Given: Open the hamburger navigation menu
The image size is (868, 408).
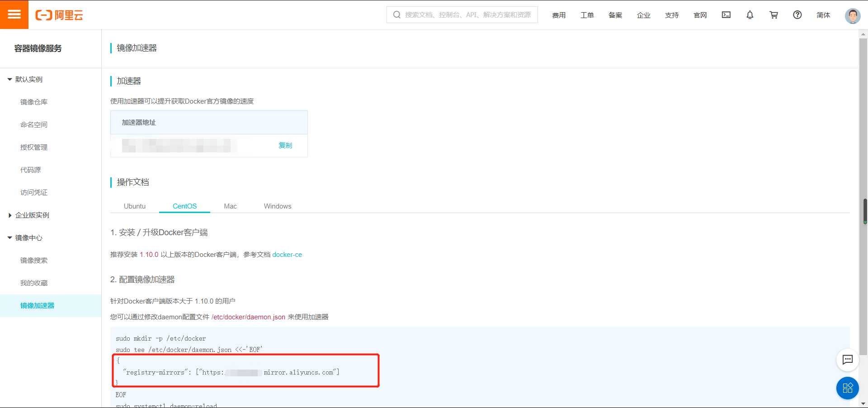Looking at the screenshot, I should 14,14.
